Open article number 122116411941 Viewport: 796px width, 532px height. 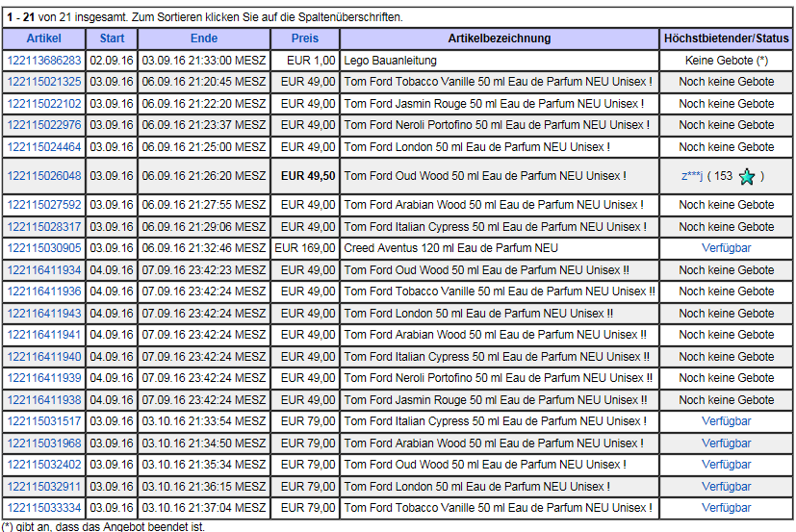(x=43, y=335)
